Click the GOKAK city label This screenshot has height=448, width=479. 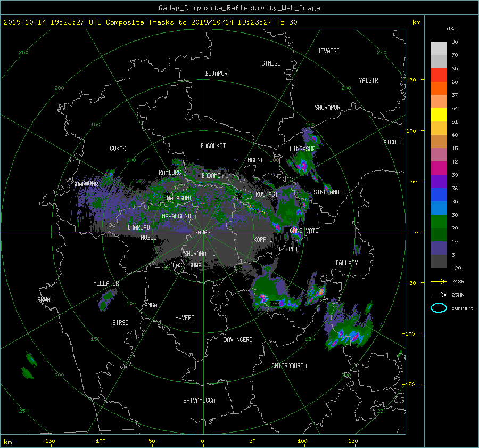point(118,149)
